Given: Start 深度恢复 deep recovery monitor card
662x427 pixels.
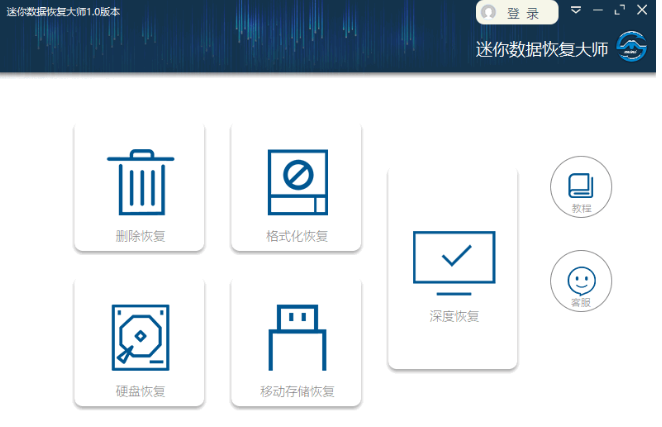Looking at the screenshot, I should tap(453, 268).
